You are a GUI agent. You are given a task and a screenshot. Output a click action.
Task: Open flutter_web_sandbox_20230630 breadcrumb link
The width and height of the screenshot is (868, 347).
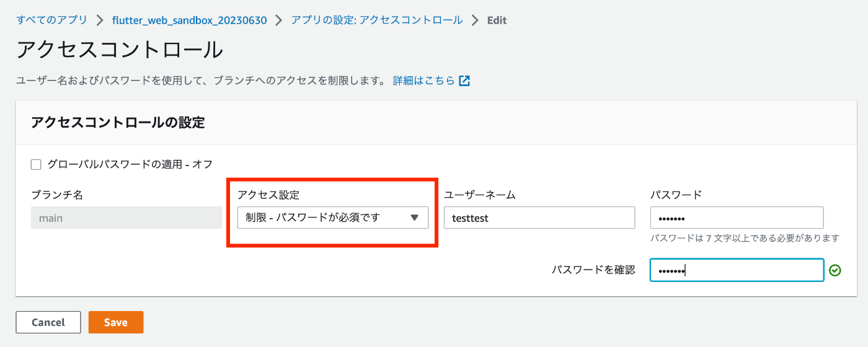190,20
